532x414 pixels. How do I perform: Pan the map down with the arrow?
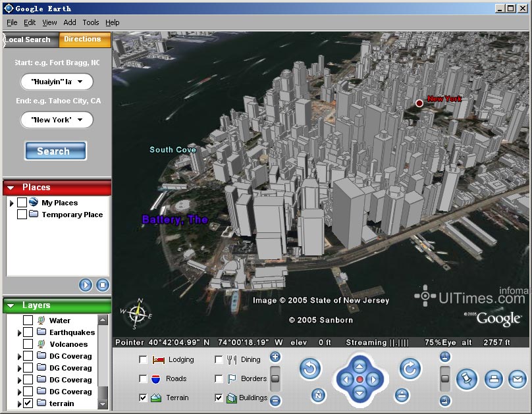pos(359,393)
